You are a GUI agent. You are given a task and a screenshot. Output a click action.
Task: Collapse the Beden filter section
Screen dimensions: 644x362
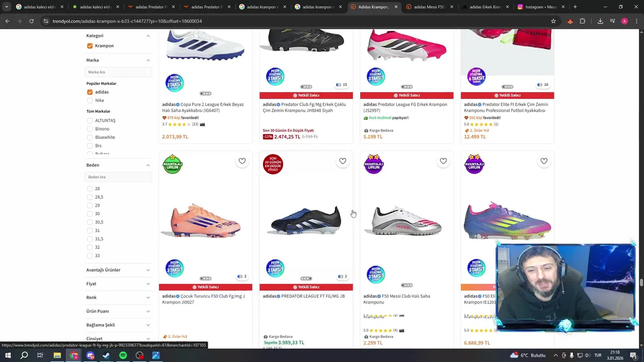pyautogui.click(x=148, y=165)
